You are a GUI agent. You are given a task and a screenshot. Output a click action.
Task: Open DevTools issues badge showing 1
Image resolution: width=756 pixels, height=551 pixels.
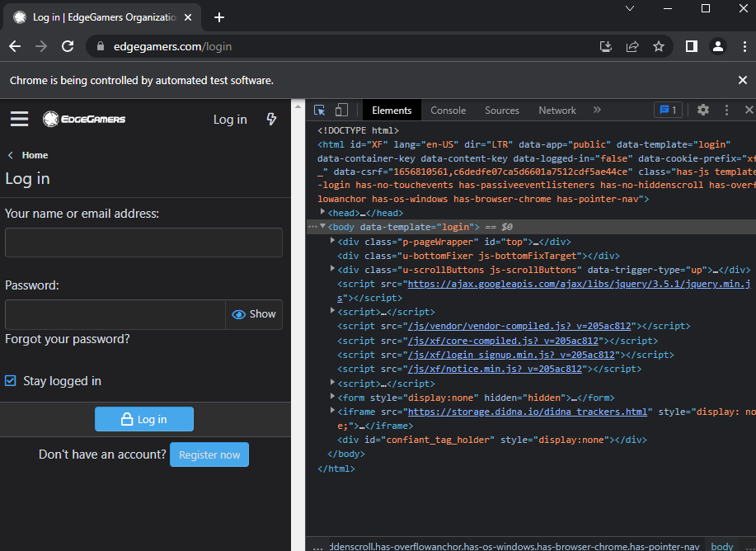click(668, 110)
